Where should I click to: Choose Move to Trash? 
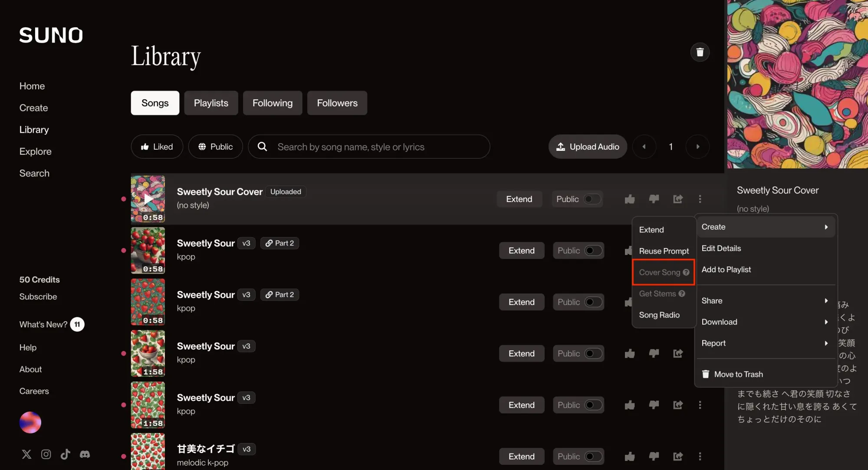tap(766, 374)
